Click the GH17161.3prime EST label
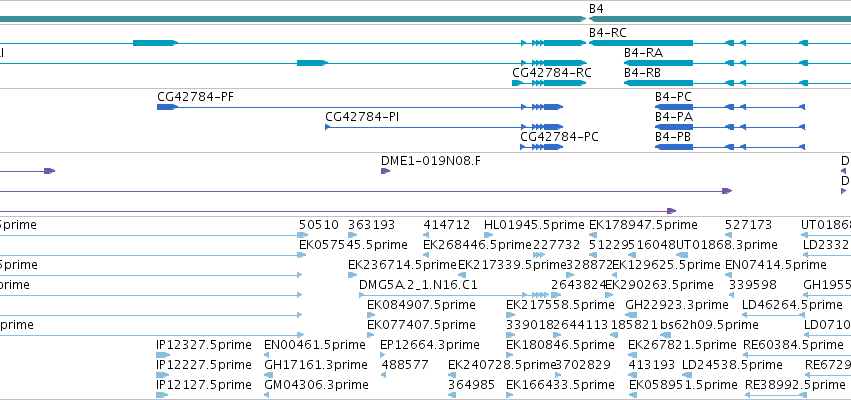 pyautogui.click(x=314, y=365)
